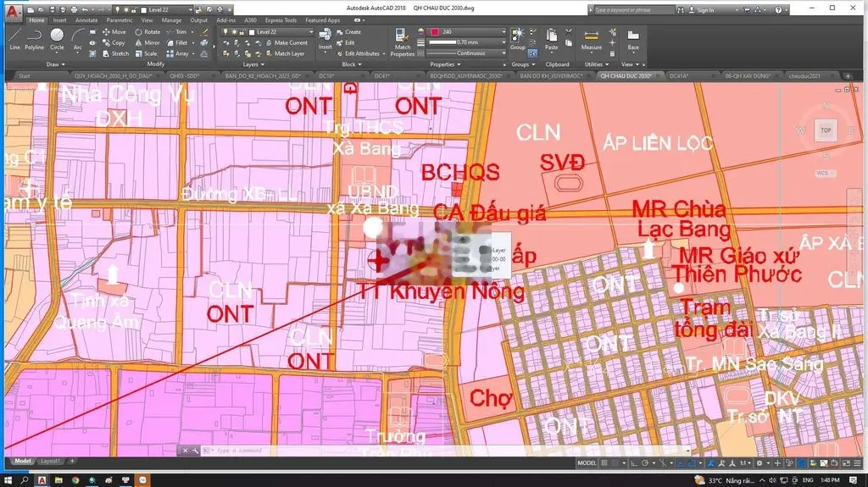Image resolution: width=868 pixels, height=487 pixels.
Task: Select the Polyline tool
Action: pyautogui.click(x=34, y=40)
